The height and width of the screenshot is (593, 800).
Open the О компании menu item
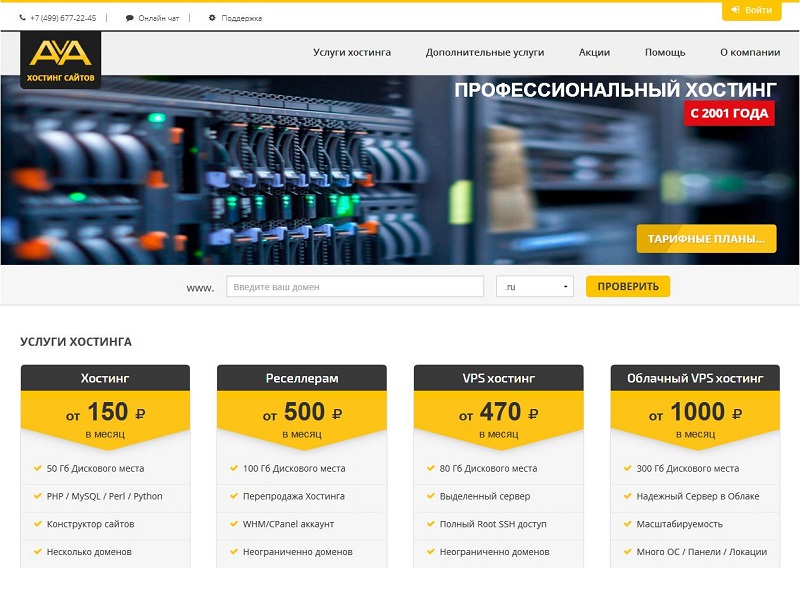pyautogui.click(x=750, y=52)
